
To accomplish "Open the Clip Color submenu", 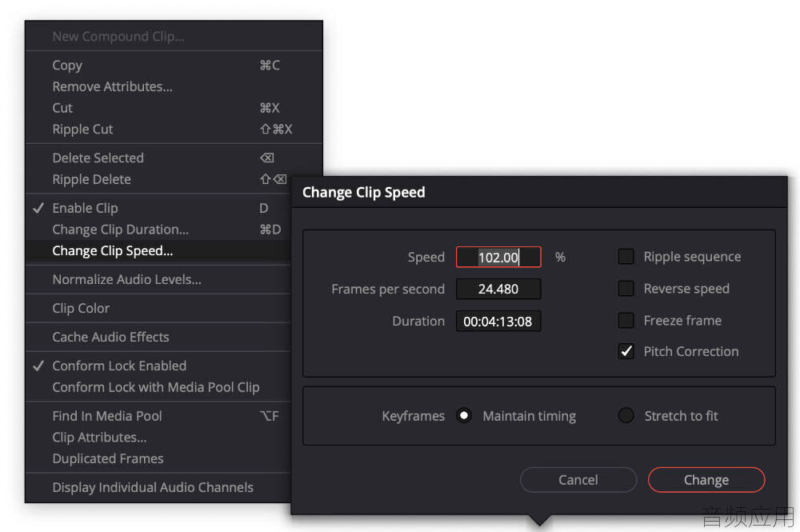I will click(158, 308).
